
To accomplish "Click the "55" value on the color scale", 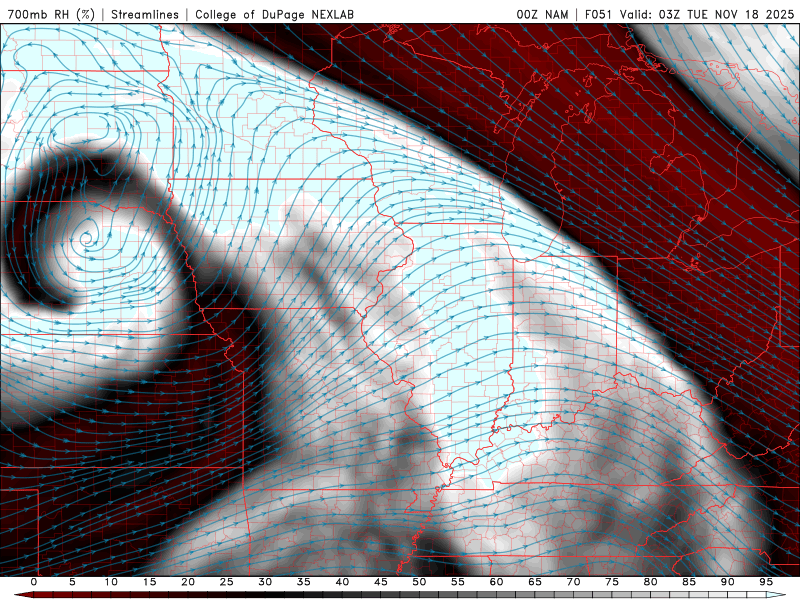I will click(458, 582).
